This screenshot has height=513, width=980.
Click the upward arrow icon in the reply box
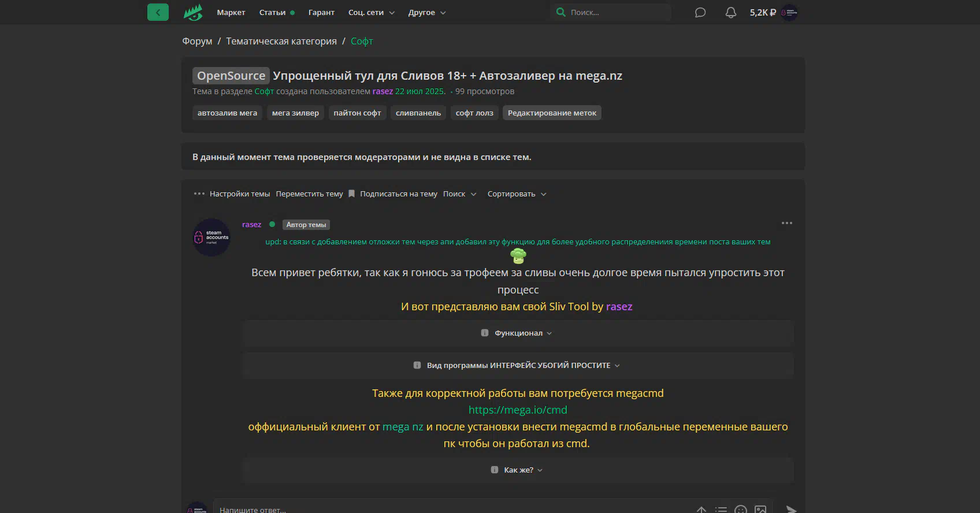coord(701,510)
